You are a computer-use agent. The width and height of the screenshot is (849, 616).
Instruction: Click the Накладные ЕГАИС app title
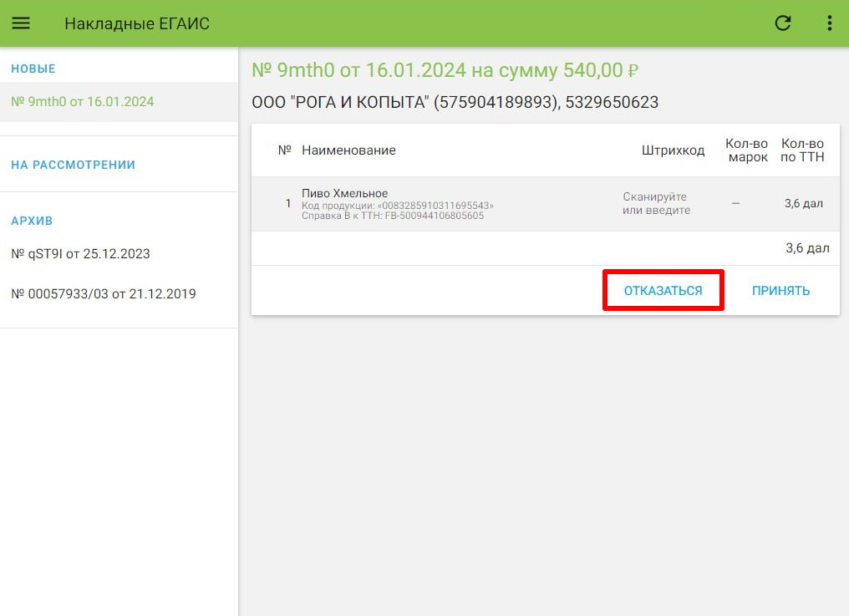[x=137, y=23]
